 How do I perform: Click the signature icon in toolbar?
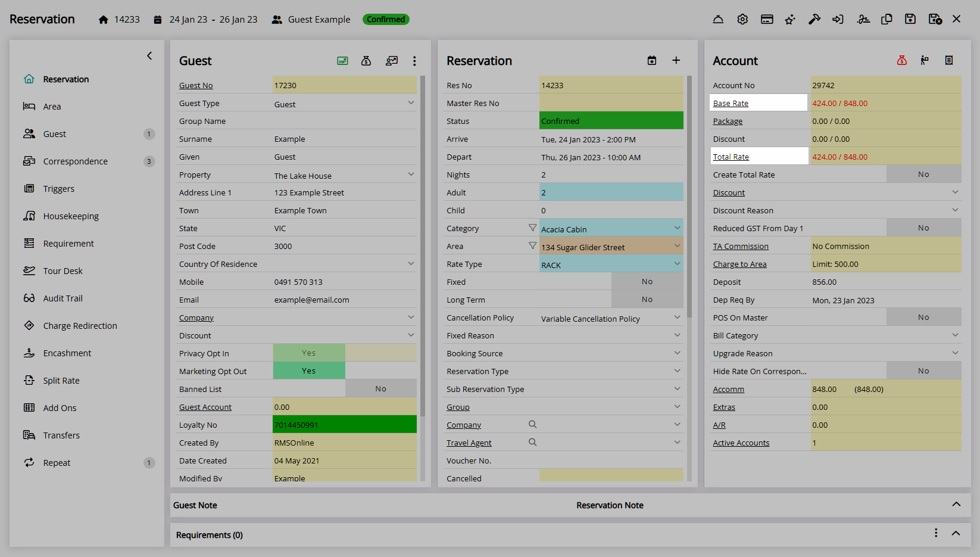click(x=863, y=19)
